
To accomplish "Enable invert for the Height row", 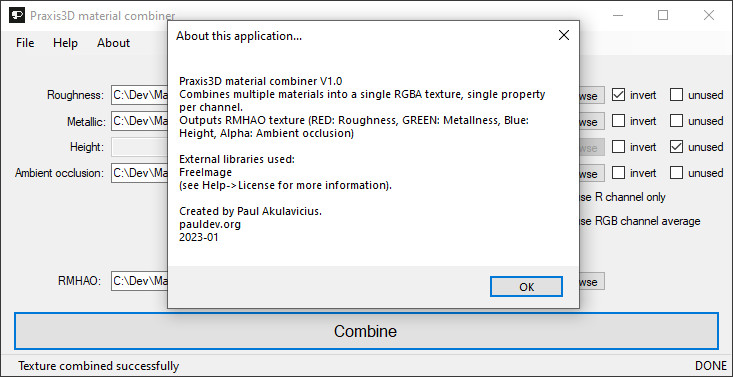I will click(618, 147).
